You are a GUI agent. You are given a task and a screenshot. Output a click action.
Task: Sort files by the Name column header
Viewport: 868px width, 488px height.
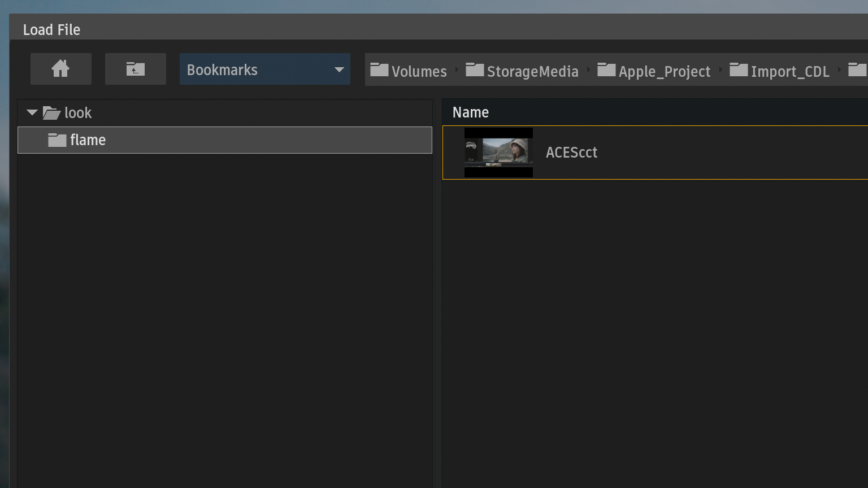(471, 112)
